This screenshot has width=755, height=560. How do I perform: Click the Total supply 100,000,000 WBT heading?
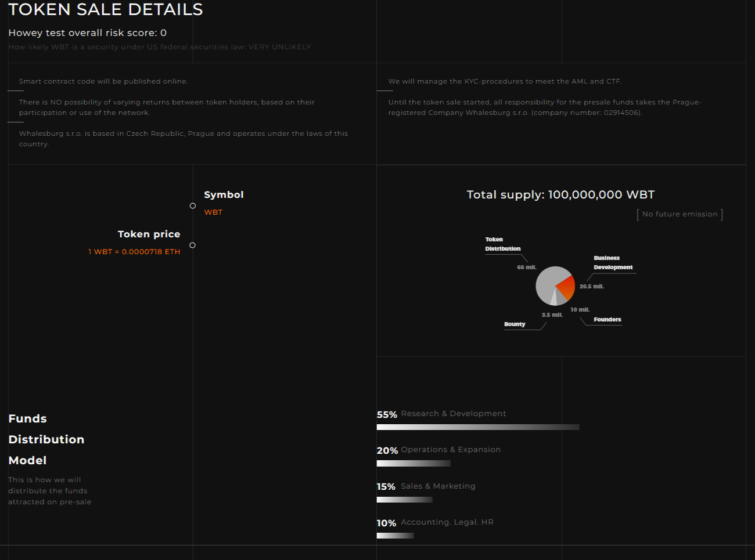tap(560, 195)
